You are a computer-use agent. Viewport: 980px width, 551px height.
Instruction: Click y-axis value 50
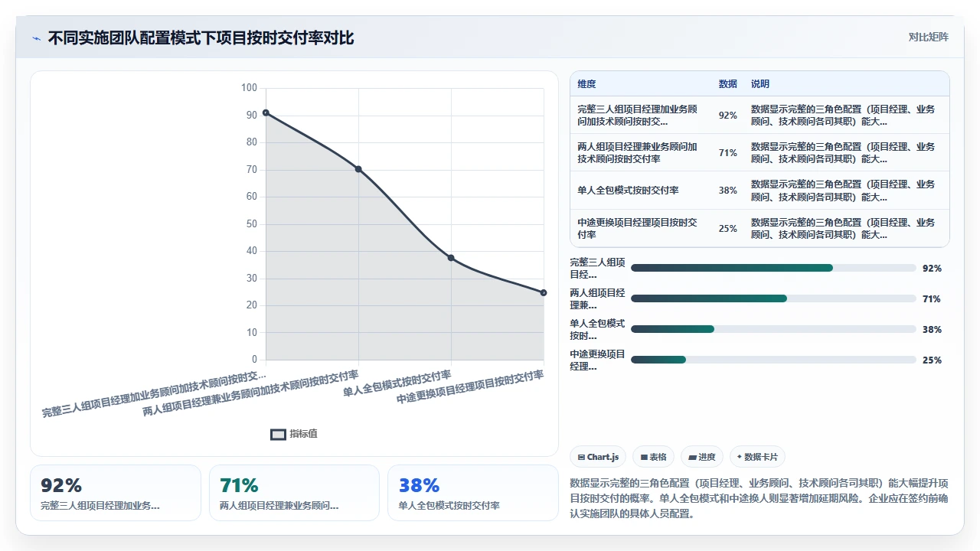pos(252,224)
